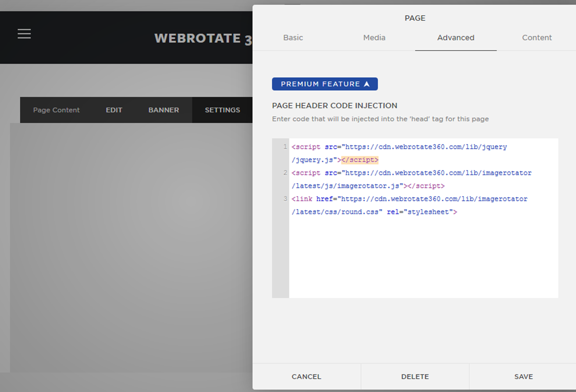Select SETTINGS in the Page Content bar

tap(222, 110)
